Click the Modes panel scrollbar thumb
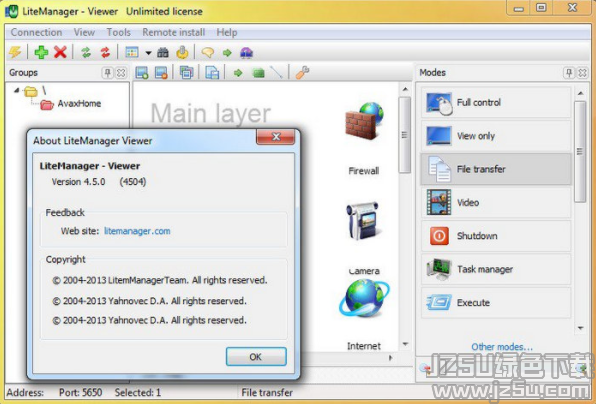Image resolution: width=596 pixels, height=404 pixels. click(580, 152)
